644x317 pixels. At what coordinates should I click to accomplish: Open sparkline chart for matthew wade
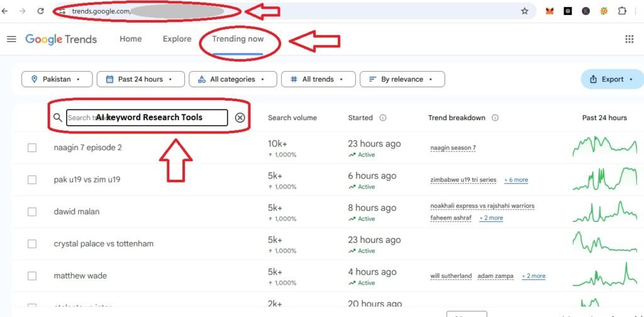point(604,275)
